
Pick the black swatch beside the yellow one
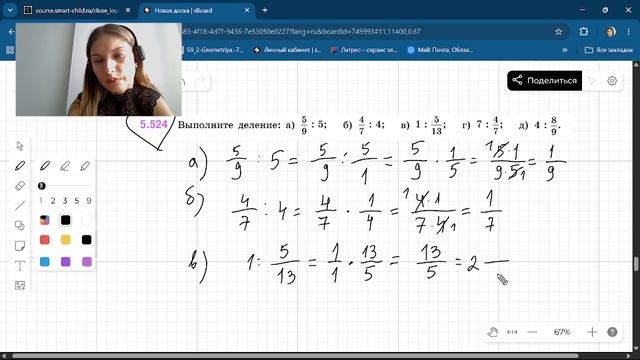coord(86,240)
